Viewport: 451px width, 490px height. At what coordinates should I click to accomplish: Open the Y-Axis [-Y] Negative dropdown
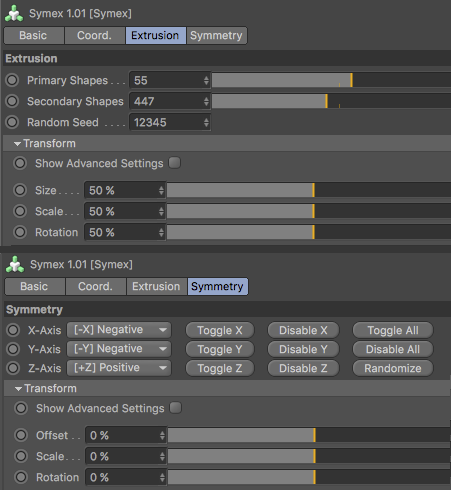pos(119,349)
